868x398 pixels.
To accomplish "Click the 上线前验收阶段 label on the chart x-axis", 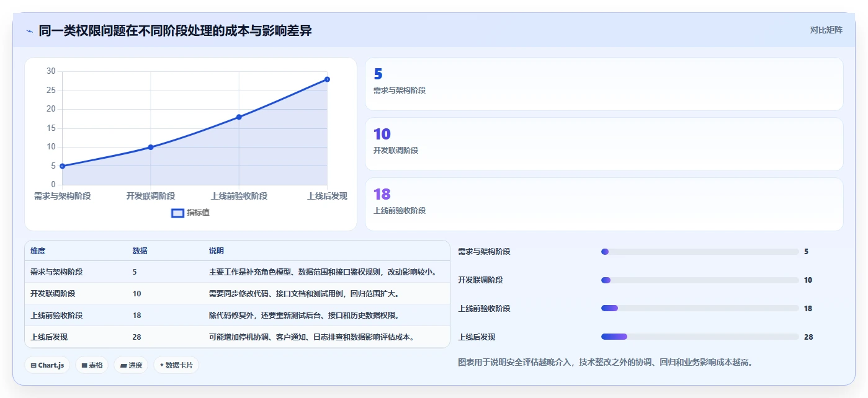I will pos(239,196).
